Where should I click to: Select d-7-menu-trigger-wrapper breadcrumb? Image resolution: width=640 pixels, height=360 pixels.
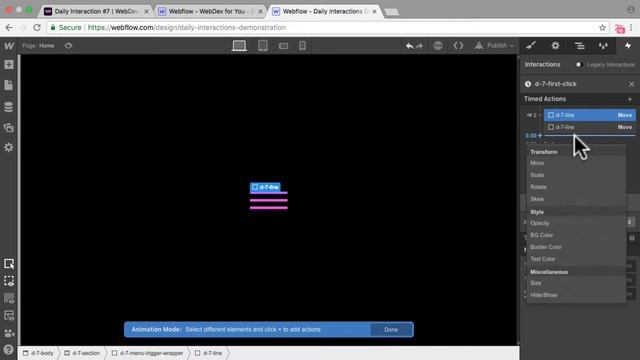click(x=148, y=353)
